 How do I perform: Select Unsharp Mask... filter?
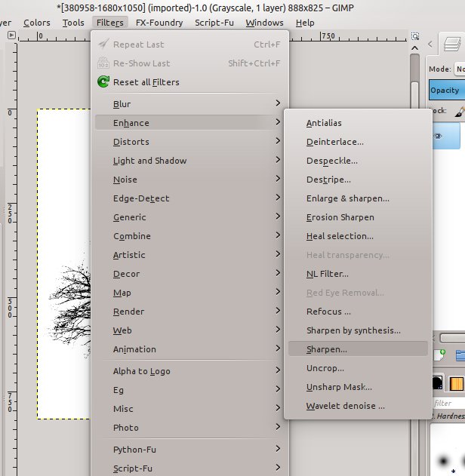358,386
